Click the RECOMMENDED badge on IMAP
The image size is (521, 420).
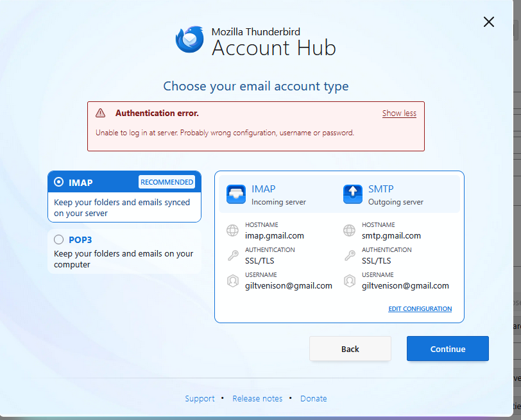point(167,182)
